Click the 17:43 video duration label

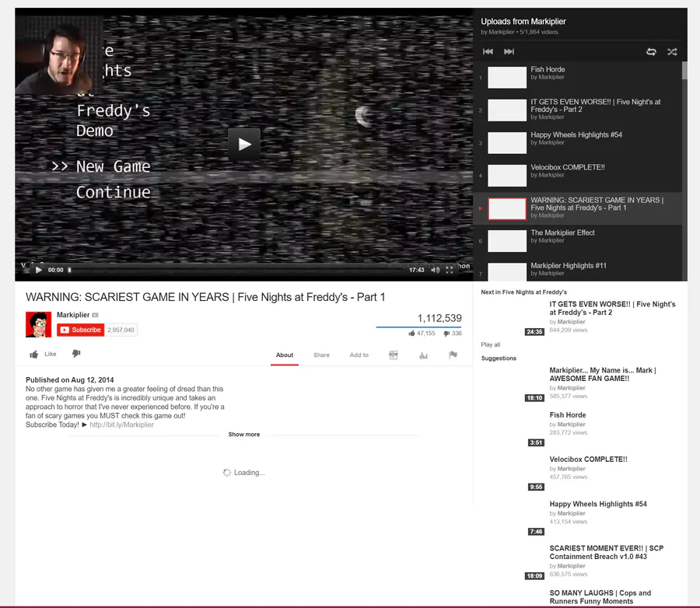(x=416, y=270)
